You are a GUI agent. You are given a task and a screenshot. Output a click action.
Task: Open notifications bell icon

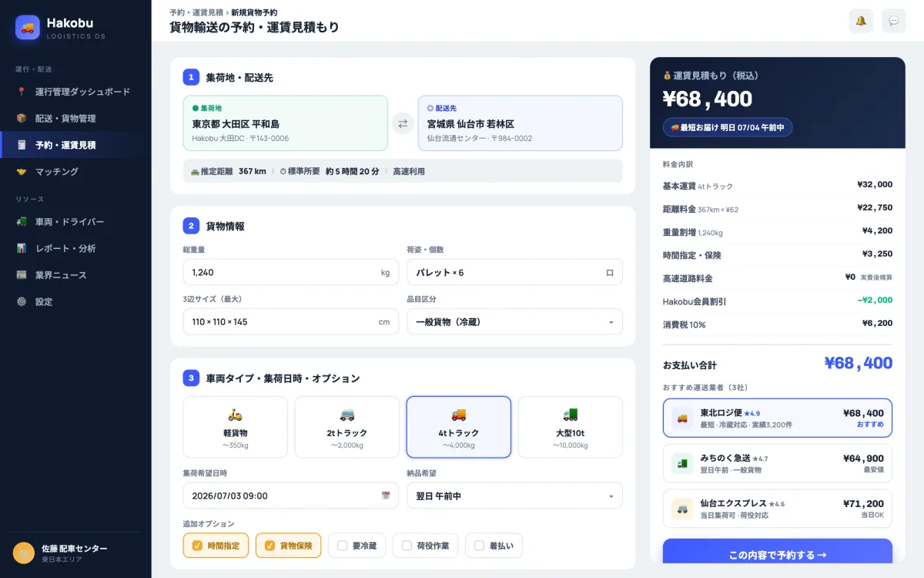[861, 21]
